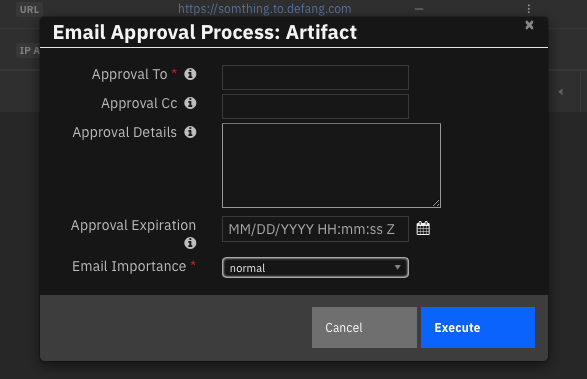587x379 pixels.
Task: Click the info icon under Approval Expiration
Action: coord(190,243)
